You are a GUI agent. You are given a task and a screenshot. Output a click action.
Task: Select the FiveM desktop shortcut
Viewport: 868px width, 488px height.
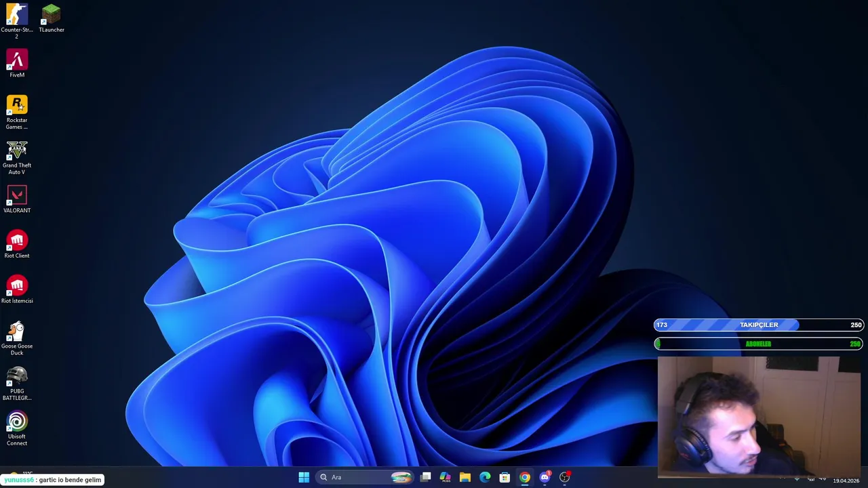click(17, 64)
